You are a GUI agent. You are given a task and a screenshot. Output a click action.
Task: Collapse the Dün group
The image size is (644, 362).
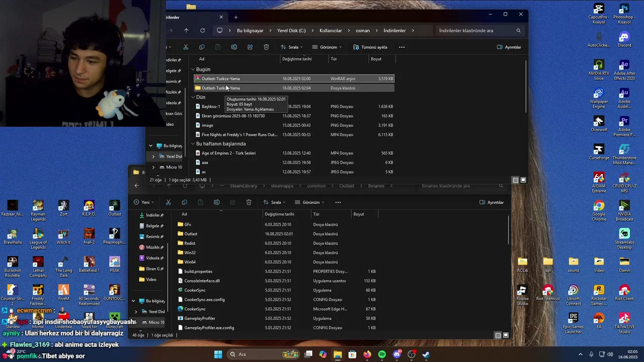193,98
